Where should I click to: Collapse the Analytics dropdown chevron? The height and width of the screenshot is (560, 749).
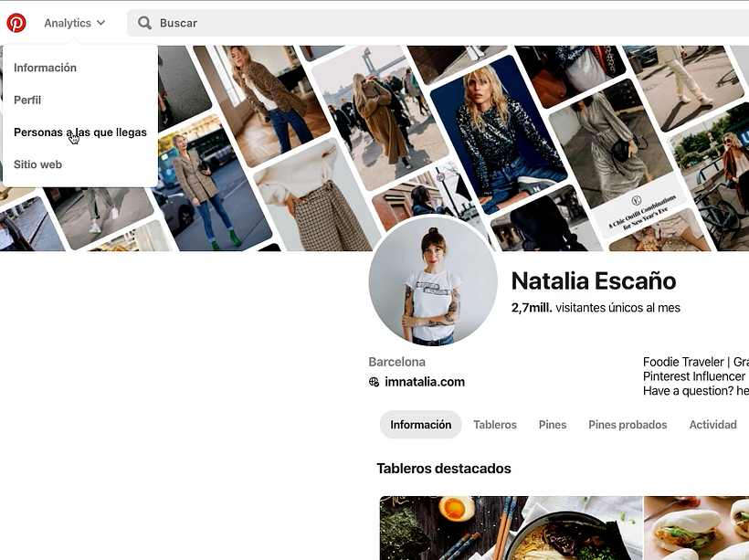[100, 23]
